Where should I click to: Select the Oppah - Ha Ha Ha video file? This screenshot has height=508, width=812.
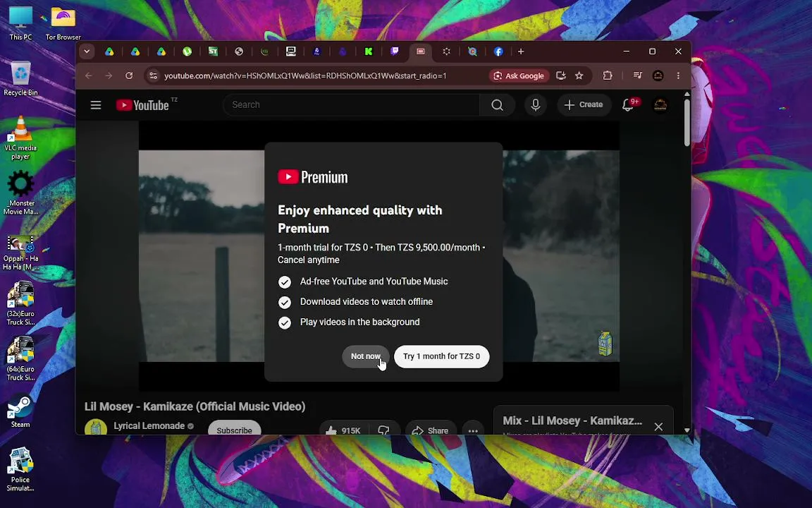pyautogui.click(x=20, y=253)
